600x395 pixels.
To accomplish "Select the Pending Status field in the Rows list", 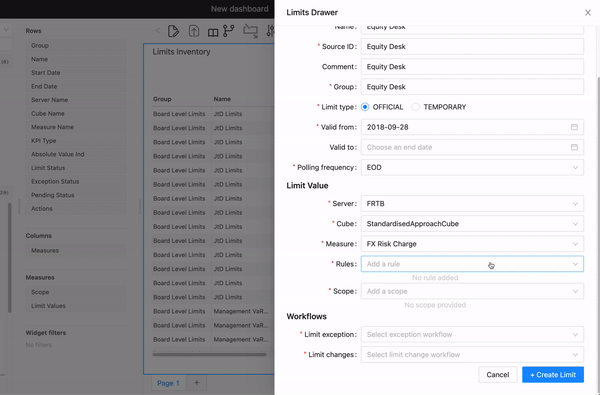I will pos(76,195).
